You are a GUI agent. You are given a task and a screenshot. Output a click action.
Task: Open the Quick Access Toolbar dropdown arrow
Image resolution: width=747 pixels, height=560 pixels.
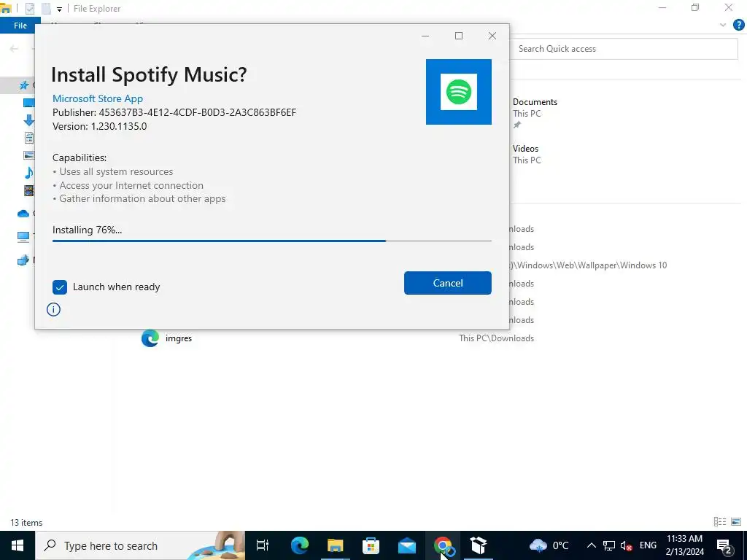click(x=59, y=9)
